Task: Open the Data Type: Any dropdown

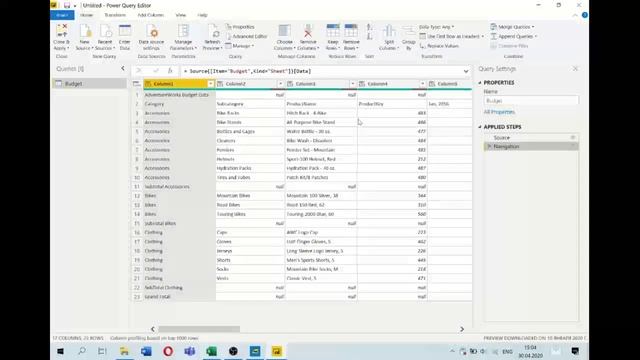Action: [436, 27]
